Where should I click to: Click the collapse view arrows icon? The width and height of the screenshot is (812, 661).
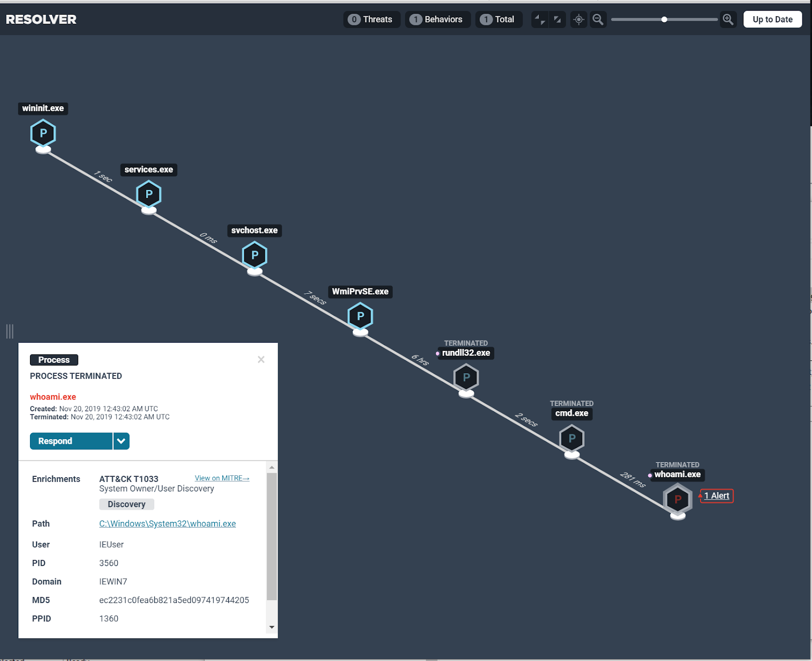click(x=539, y=19)
